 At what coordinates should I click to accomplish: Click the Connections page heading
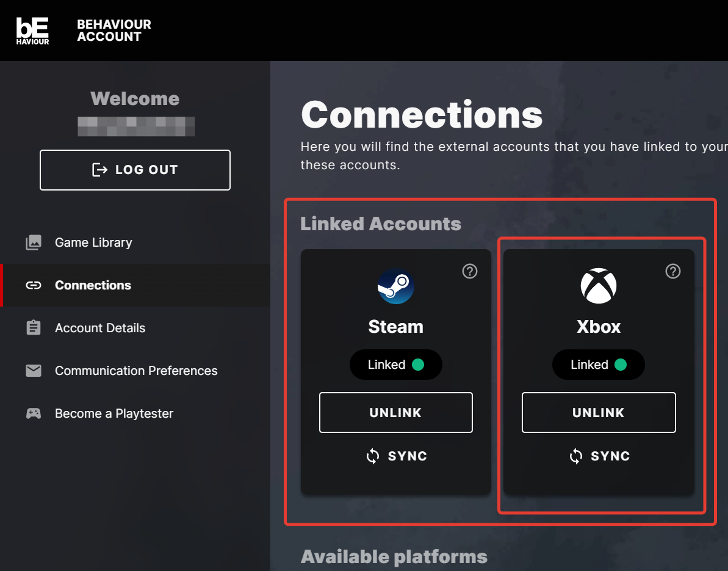pyautogui.click(x=422, y=115)
